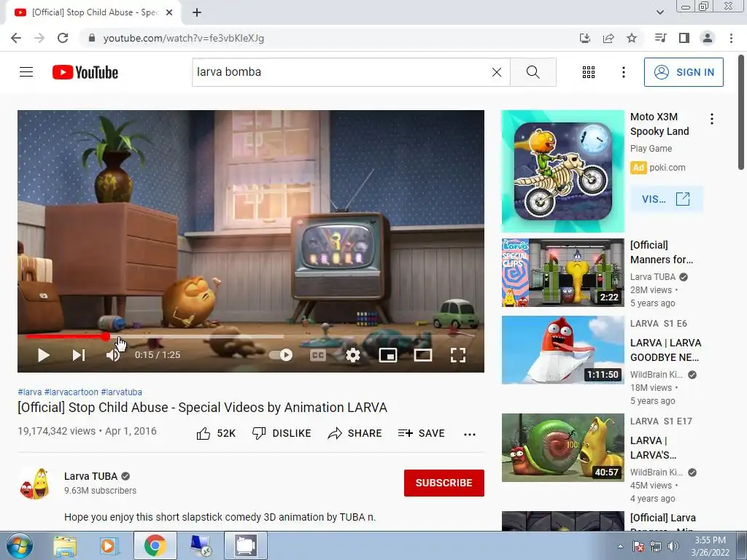Open the #larvacartoon hashtag
747x560 pixels.
point(71,392)
